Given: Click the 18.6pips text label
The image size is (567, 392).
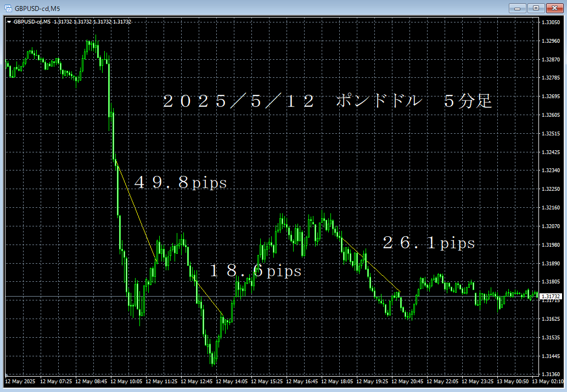Looking at the screenshot, I should (x=256, y=271).
